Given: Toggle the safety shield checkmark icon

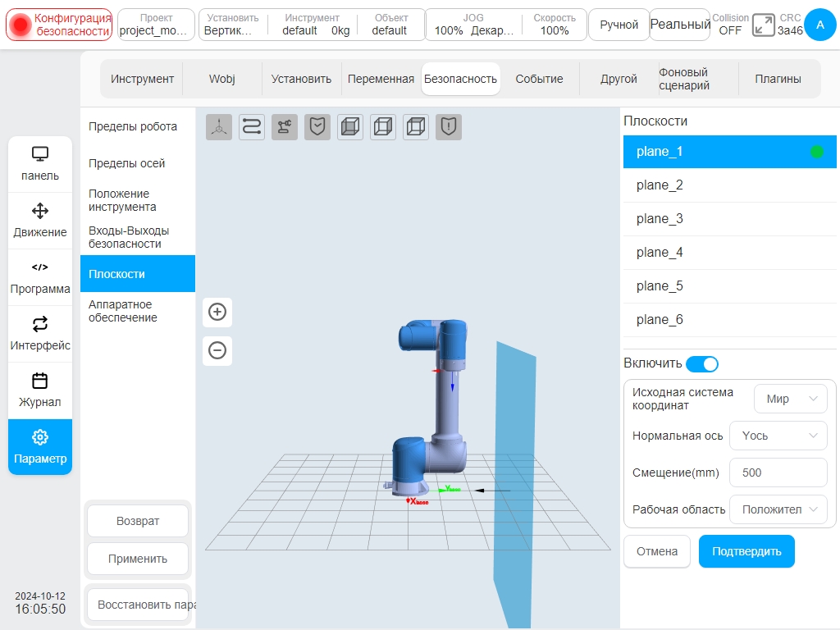Looking at the screenshot, I should point(317,127).
